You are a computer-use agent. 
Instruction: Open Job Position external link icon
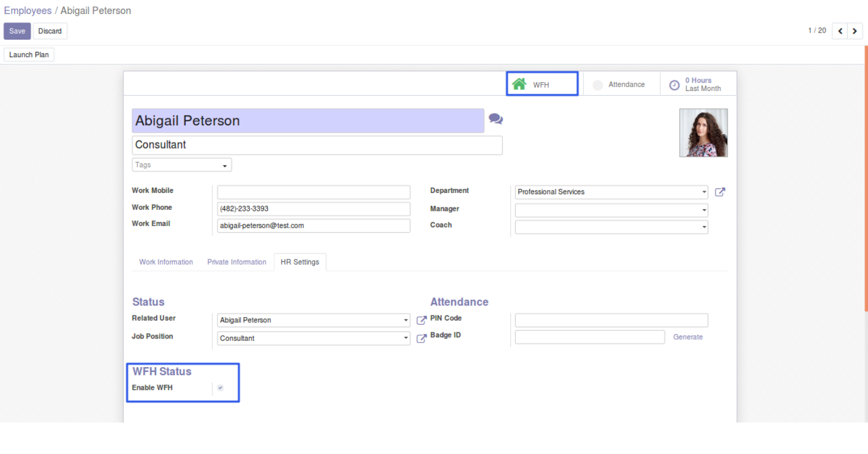click(421, 338)
